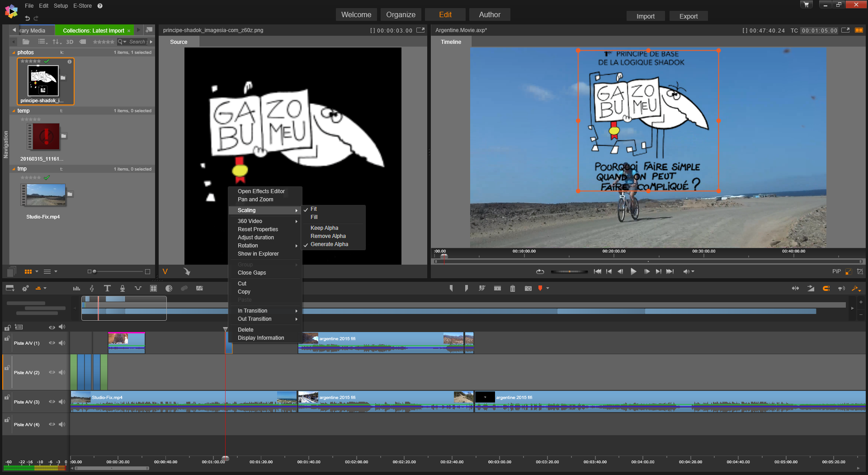The width and height of the screenshot is (868, 475).
Task: Click the Import button
Action: tap(645, 16)
